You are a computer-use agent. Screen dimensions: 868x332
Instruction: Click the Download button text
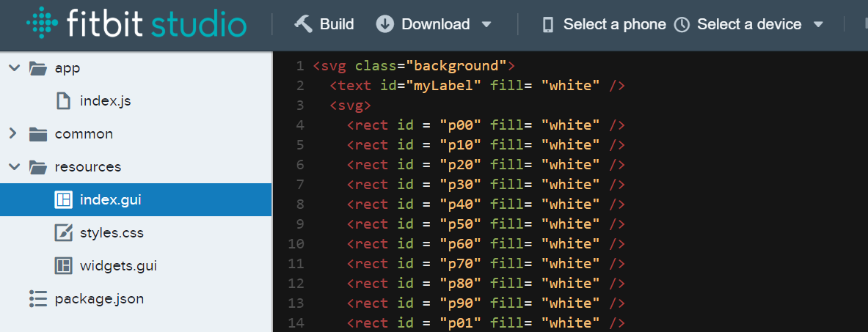point(436,24)
